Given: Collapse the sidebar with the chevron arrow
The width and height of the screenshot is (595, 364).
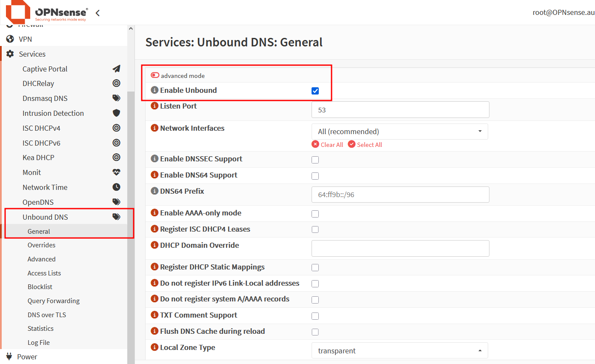Looking at the screenshot, I should [97, 13].
